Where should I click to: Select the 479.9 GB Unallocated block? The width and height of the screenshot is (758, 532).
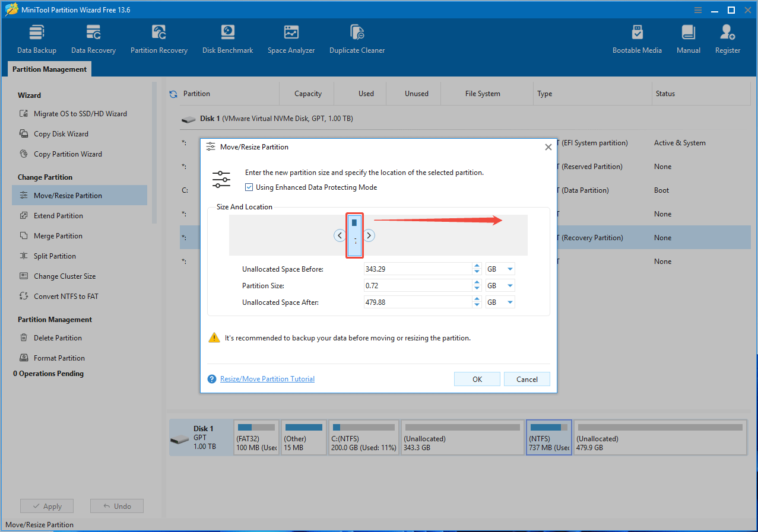click(x=659, y=437)
